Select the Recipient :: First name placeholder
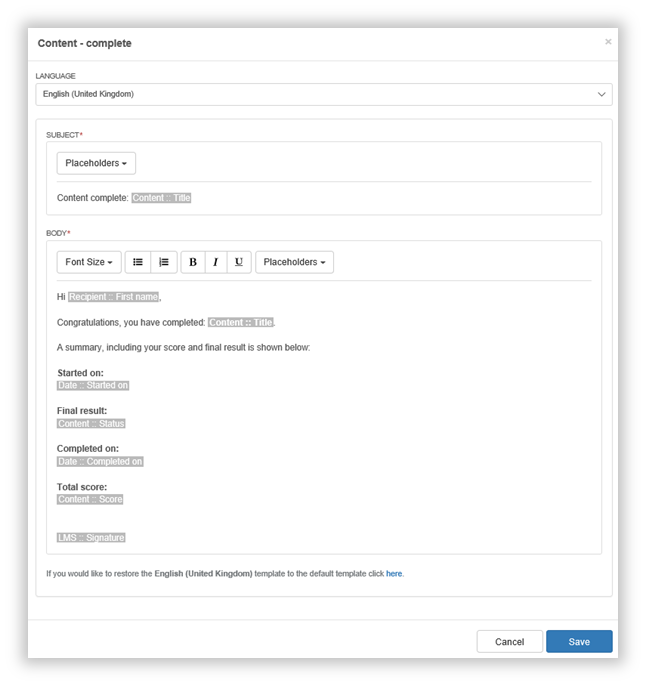 [114, 297]
